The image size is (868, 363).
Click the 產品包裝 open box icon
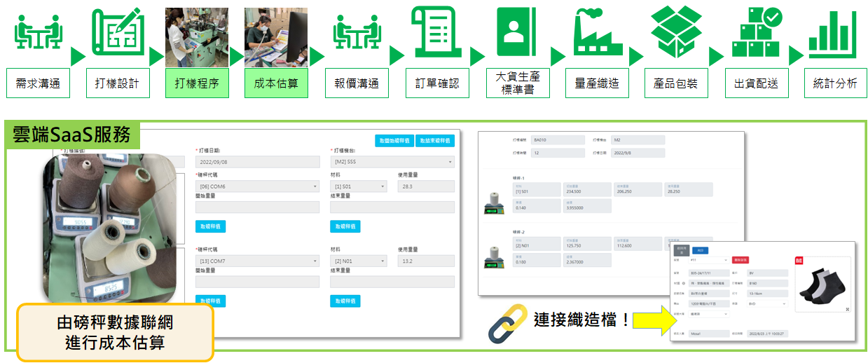coord(676,32)
